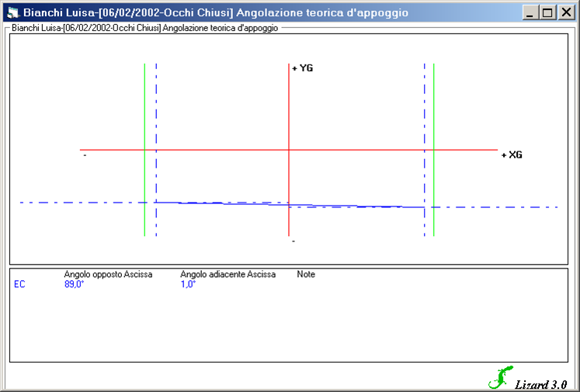Click the EC row label
The height and width of the screenshot is (392, 580).
pos(19,284)
